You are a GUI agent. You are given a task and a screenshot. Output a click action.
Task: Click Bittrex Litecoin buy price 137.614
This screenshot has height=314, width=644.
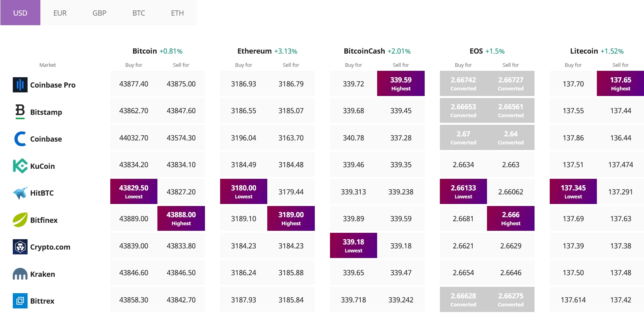[573, 300]
